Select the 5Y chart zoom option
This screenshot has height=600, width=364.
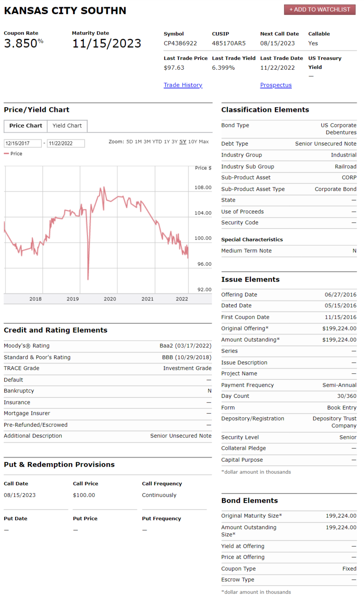(x=183, y=142)
